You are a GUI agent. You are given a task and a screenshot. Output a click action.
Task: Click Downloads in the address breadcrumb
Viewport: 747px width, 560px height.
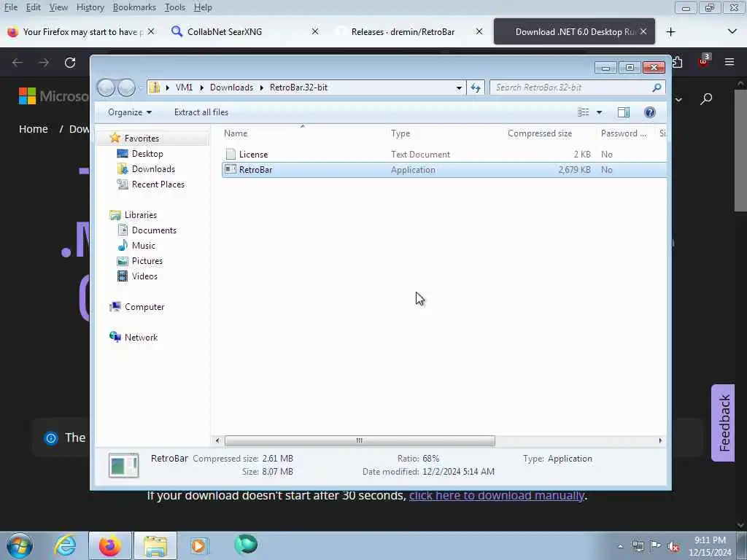point(231,87)
